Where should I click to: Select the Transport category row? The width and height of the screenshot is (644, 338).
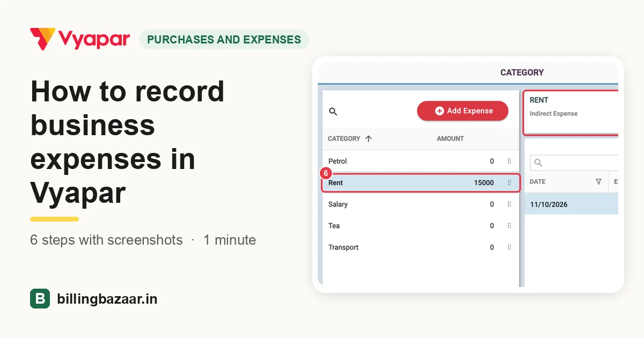click(420, 247)
